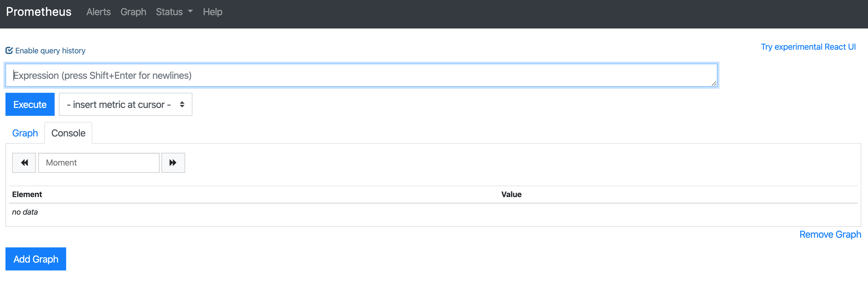
Task: Open Try experimental React UI link
Action: [808, 47]
